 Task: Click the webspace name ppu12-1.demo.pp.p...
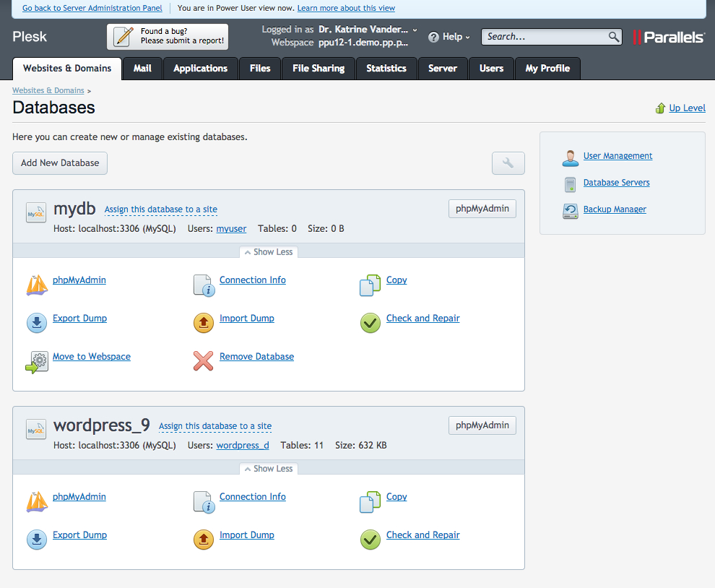pos(363,43)
